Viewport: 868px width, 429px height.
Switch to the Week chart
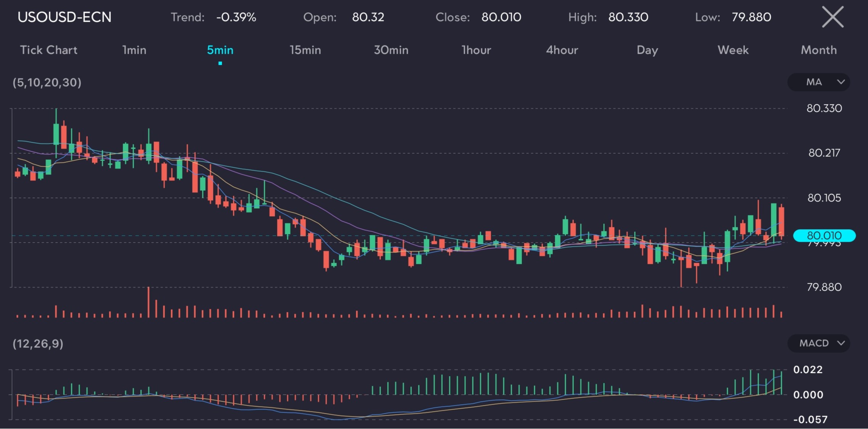[733, 50]
